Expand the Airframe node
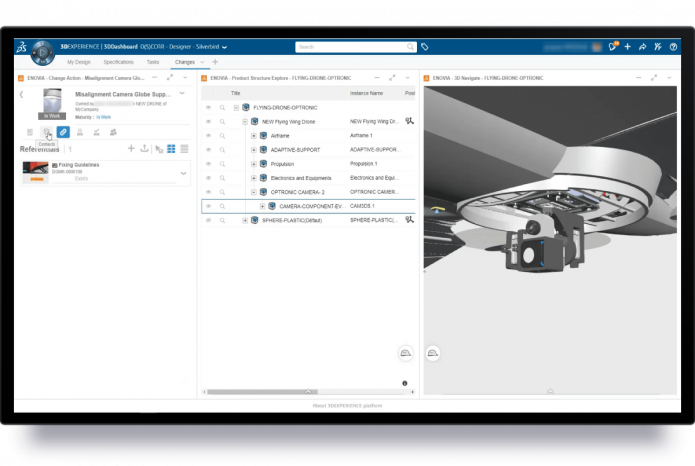The width and height of the screenshot is (695, 466). (254, 136)
